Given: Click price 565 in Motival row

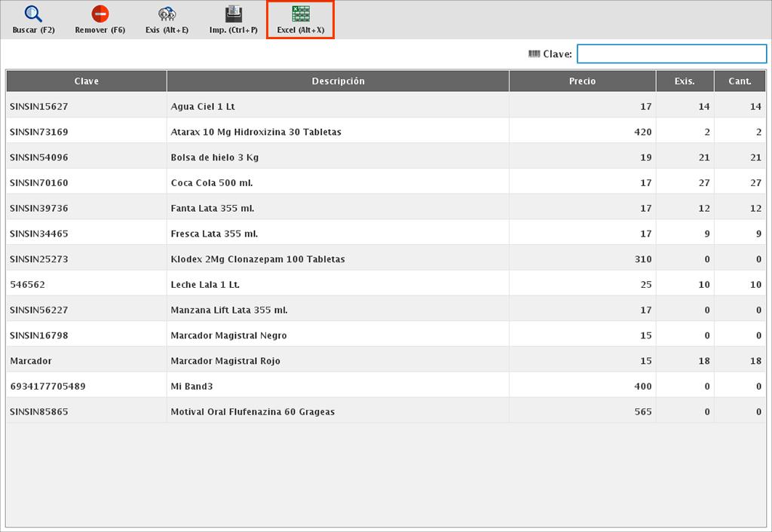Looking at the screenshot, I should point(642,412).
